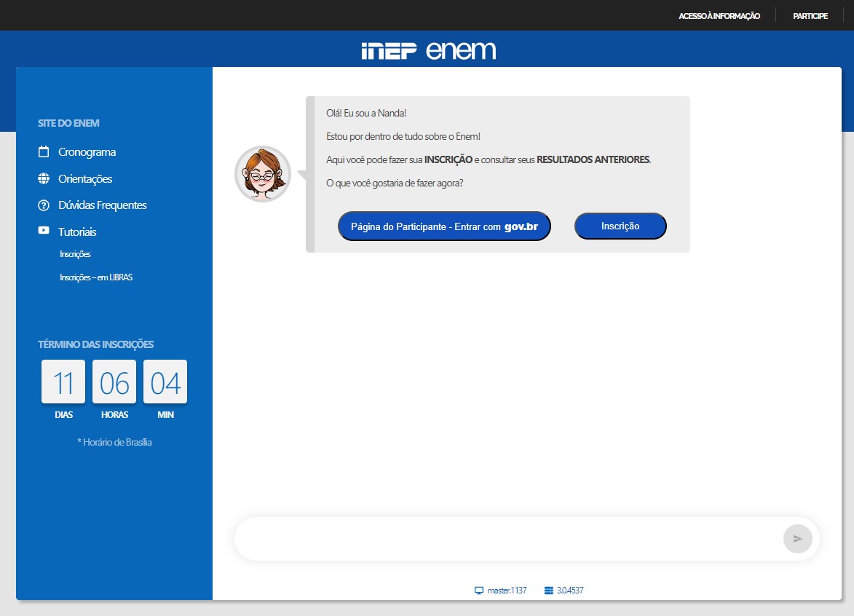Click the INEP Enem logo

coord(428,50)
